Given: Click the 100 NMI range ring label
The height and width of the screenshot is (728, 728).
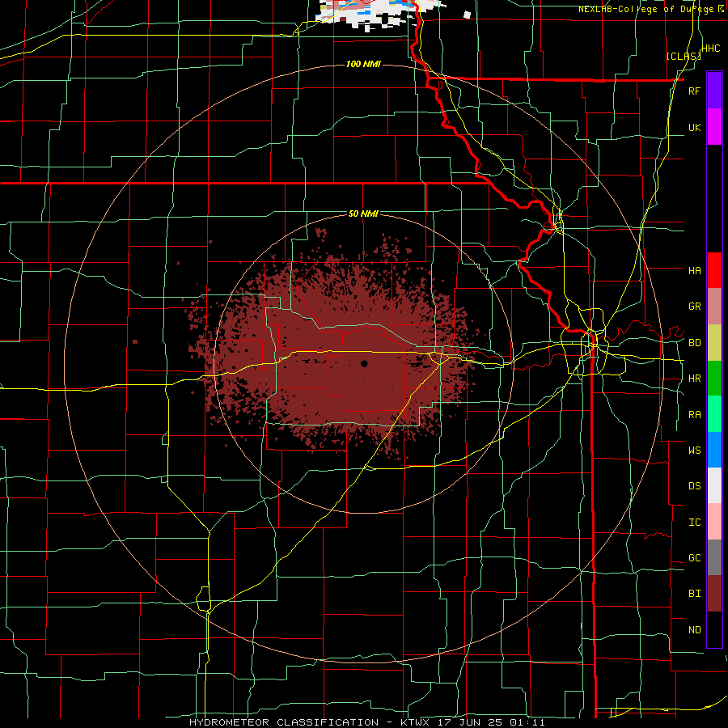Looking at the screenshot, I should [x=363, y=64].
